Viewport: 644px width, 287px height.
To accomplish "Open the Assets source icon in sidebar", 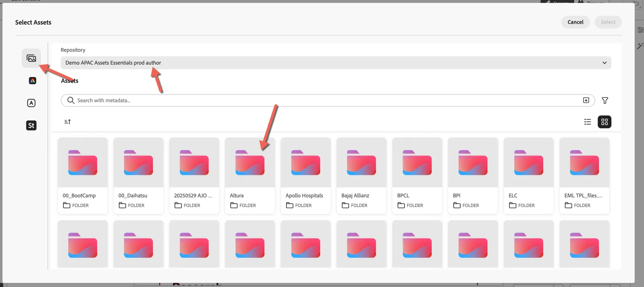I will (x=31, y=59).
